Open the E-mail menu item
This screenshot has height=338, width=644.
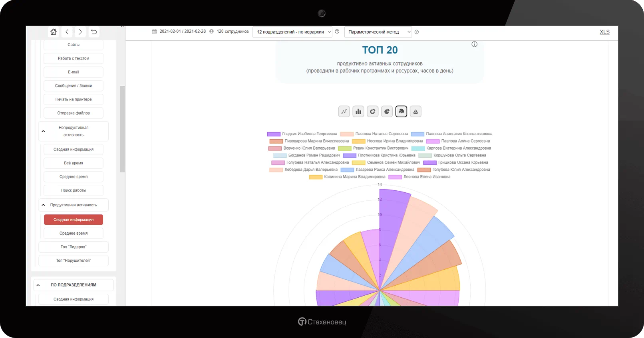74,72
